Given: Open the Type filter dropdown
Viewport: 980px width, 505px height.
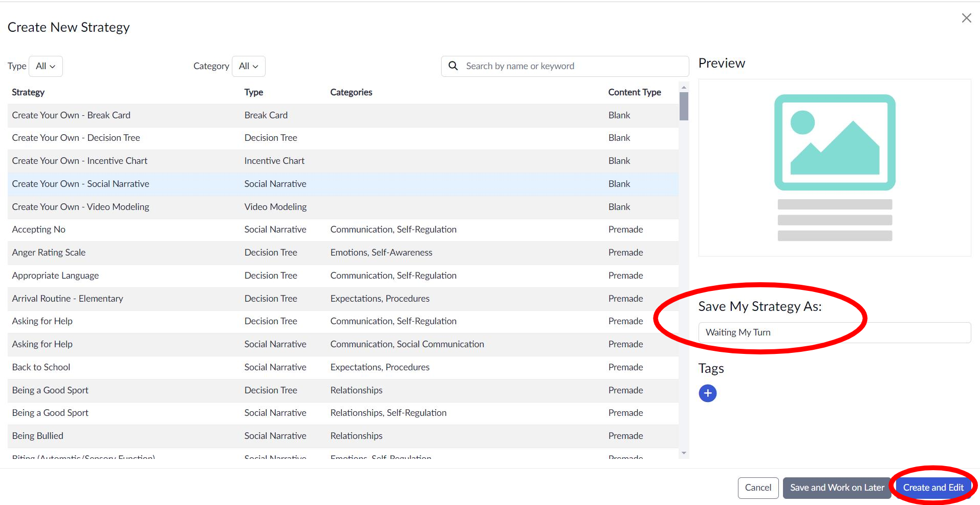Looking at the screenshot, I should tap(46, 67).
